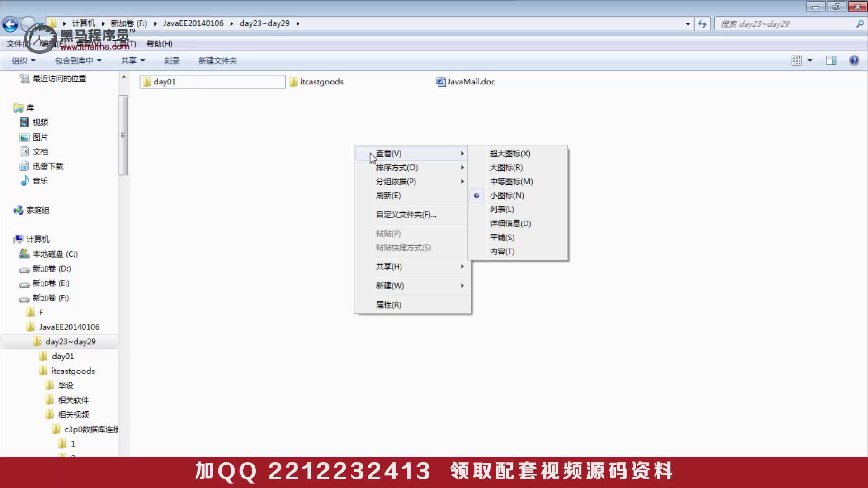Expand the 排序方式(O) submenu
868x488 pixels.
coord(396,168)
